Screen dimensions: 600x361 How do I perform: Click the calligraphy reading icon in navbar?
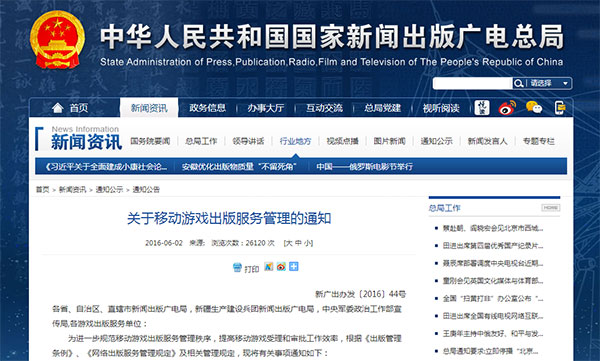click(482, 108)
